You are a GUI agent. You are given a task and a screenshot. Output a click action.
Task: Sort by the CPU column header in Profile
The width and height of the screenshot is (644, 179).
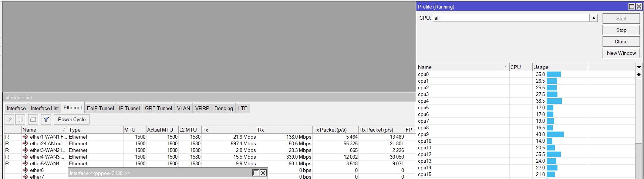[521, 67]
